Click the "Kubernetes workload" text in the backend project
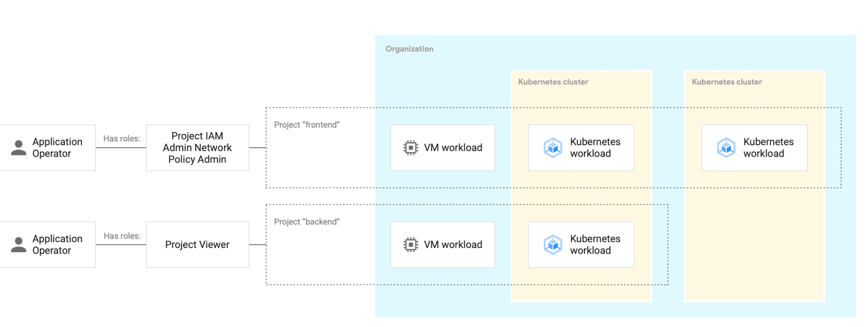The height and width of the screenshot is (327, 868). pos(595,245)
